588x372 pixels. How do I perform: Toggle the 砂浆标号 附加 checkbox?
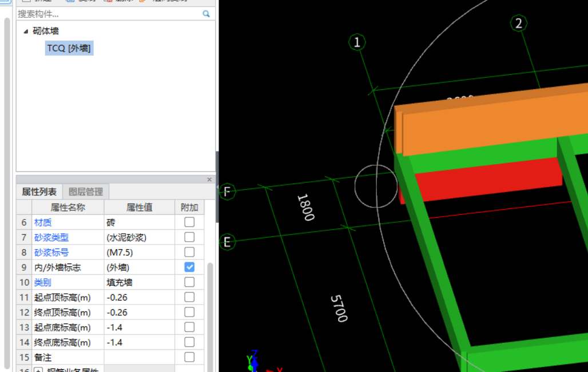click(189, 252)
